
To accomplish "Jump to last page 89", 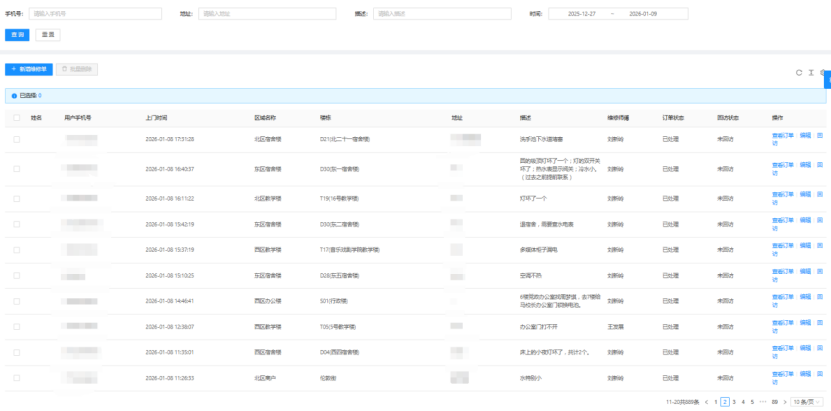I will pyautogui.click(x=773, y=401).
